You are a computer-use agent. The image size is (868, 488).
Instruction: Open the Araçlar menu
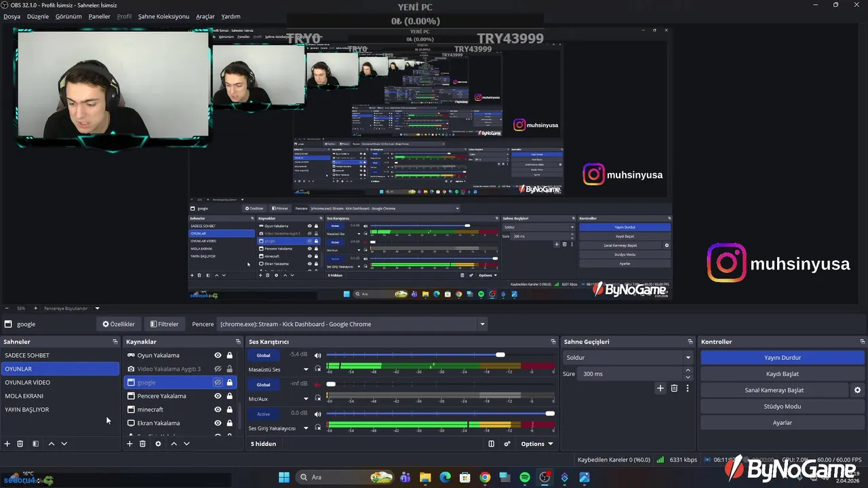(x=205, y=16)
